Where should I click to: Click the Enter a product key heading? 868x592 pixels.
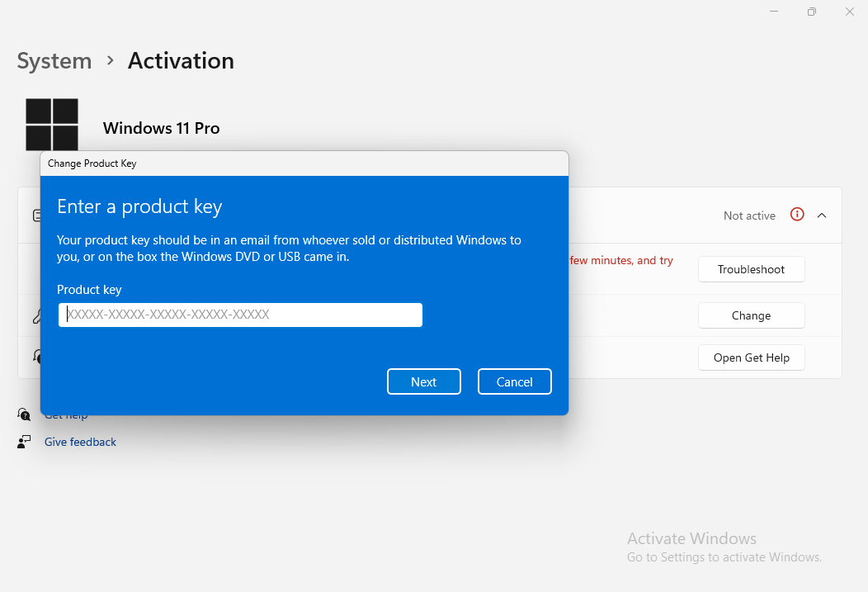pos(139,206)
